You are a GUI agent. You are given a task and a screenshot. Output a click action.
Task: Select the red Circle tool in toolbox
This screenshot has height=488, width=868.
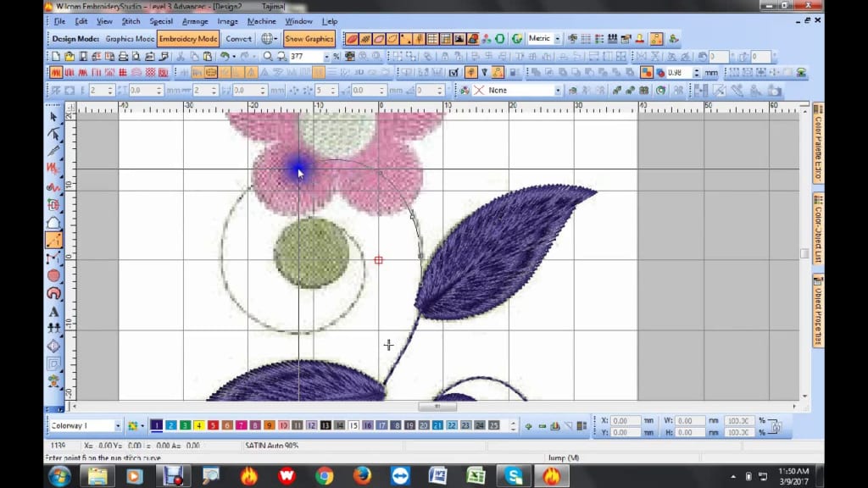click(53, 275)
